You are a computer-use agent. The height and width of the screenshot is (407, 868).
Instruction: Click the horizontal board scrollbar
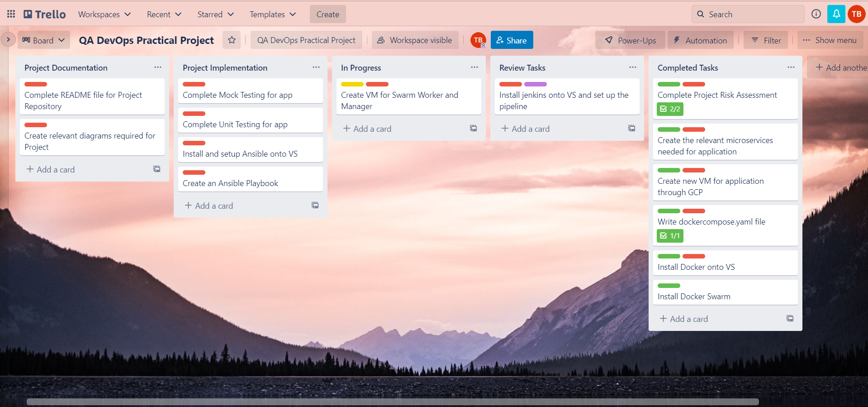[x=393, y=402]
